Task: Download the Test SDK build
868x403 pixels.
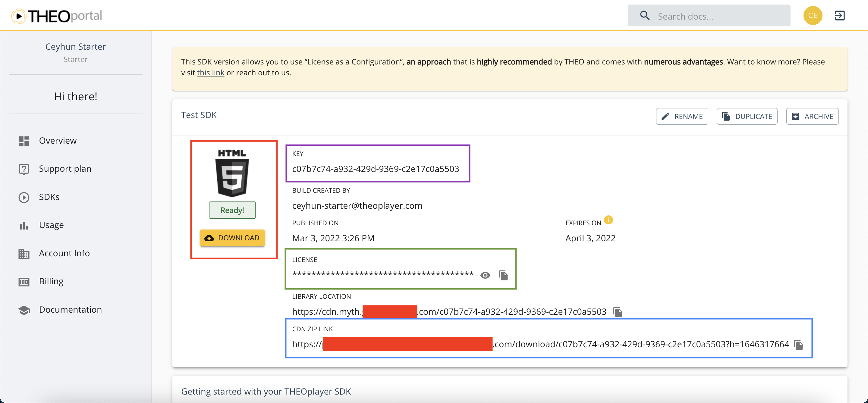Action: click(232, 238)
